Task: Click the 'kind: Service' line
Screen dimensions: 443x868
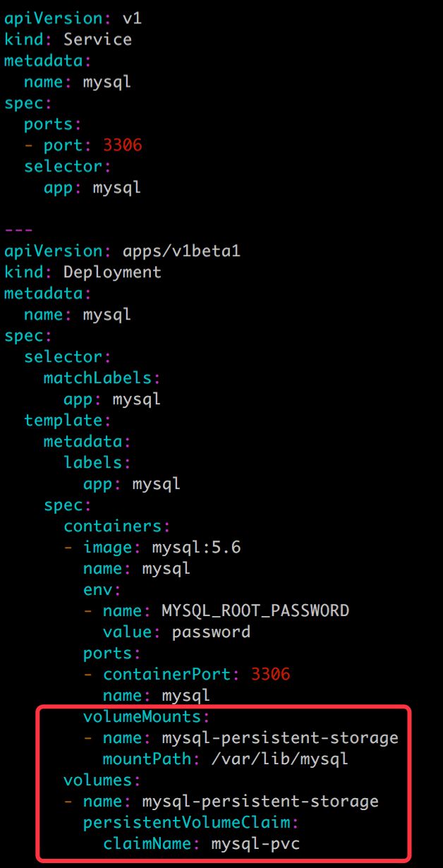Action: pyautogui.click(x=68, y=39)
